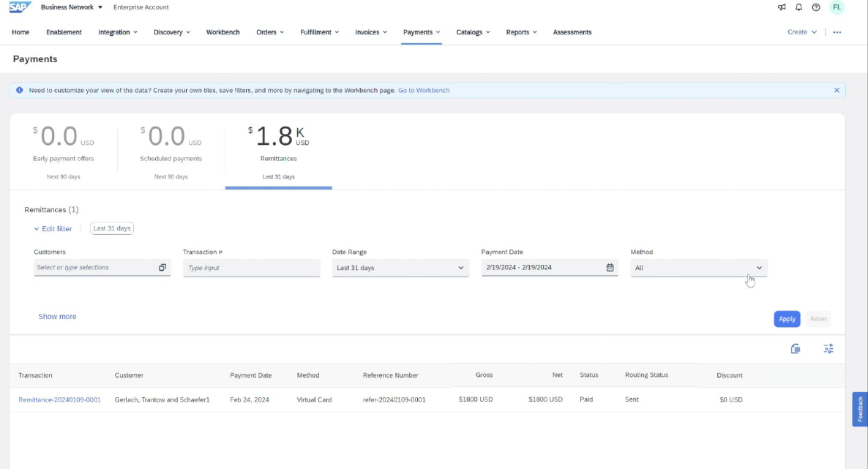Click the Gross column header
868x469 pixels.
[484, 375]
